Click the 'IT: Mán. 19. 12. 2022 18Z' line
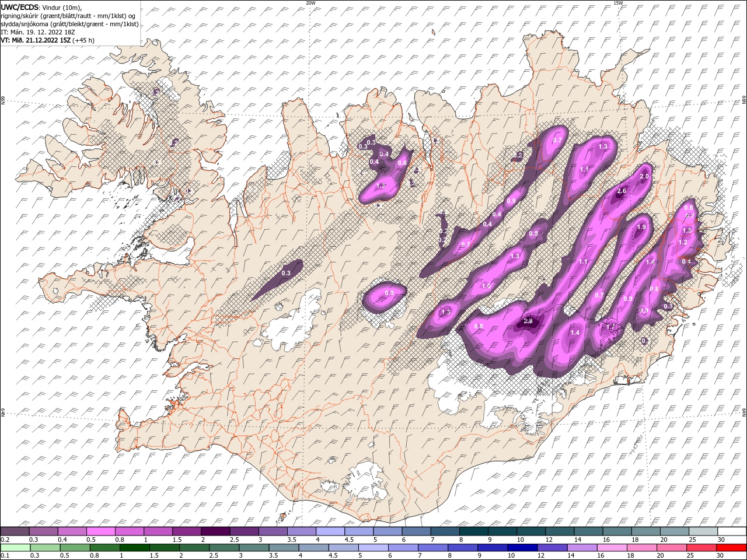The width and height of the screenshot is (747, 560). 38,32
